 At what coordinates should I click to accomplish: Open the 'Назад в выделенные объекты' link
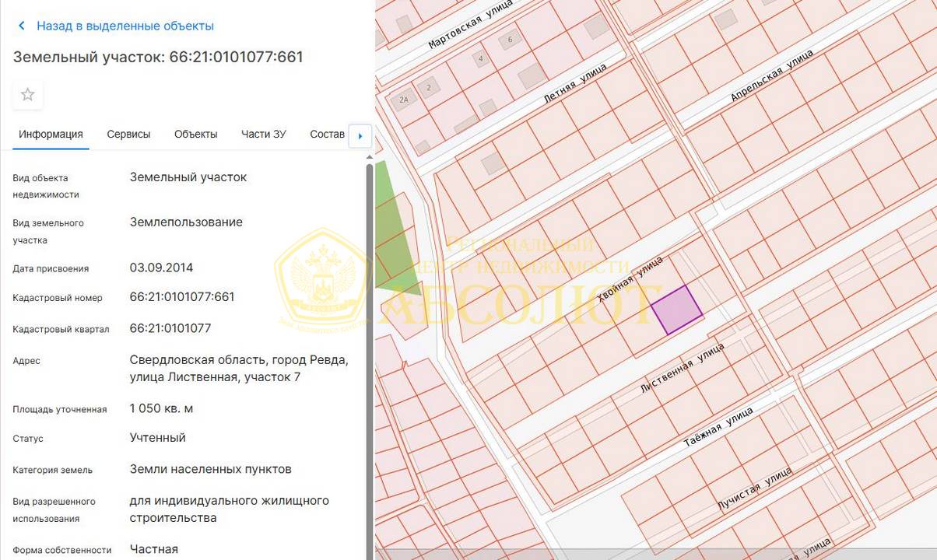(125, 26)
